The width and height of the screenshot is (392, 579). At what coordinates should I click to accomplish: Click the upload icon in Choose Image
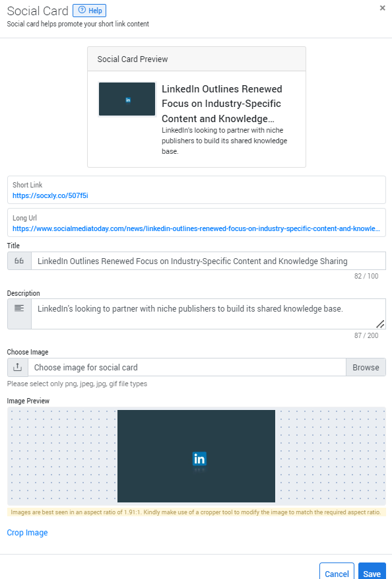click(x=17, y=367)
